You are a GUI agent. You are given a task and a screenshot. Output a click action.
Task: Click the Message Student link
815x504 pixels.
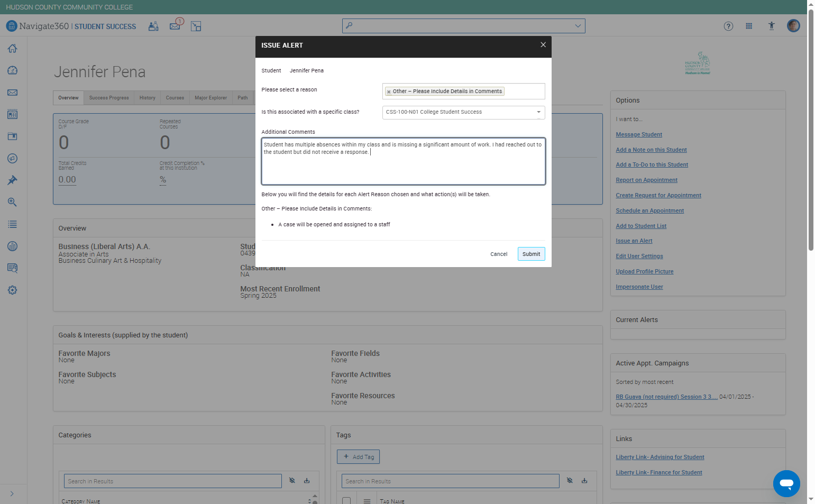(639, 135)
